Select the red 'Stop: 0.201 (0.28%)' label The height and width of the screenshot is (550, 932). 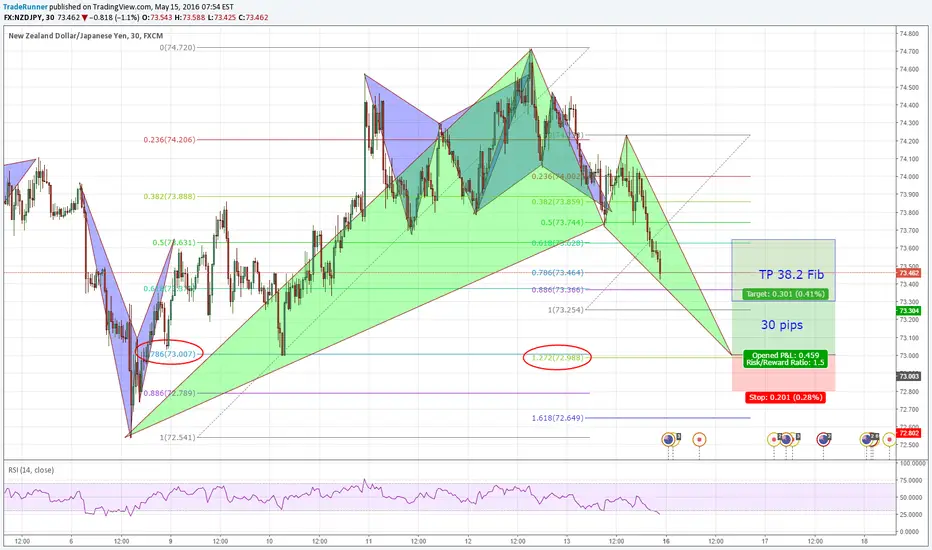785,397
